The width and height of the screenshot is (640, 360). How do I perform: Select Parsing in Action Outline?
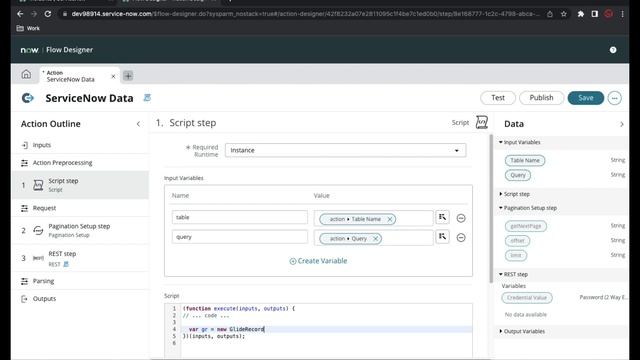point(81,281)
